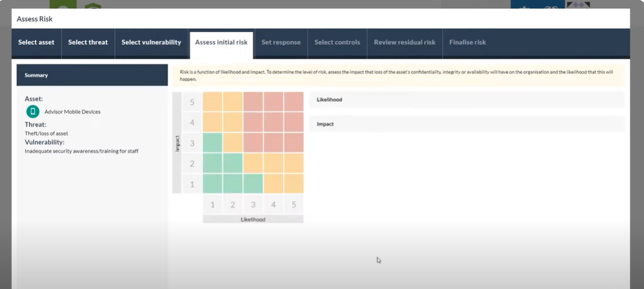
Task: Click likelihood axis number 1
Action: pyautogui.click(x=212, y=204)
